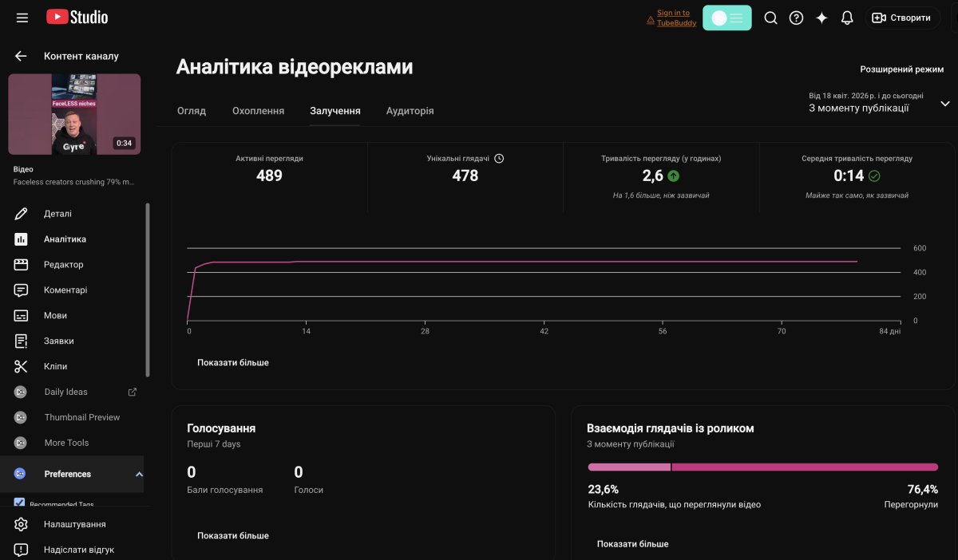Select the Унікальні глядачі 478 metric
958x560 pixels.
(465, 177)
